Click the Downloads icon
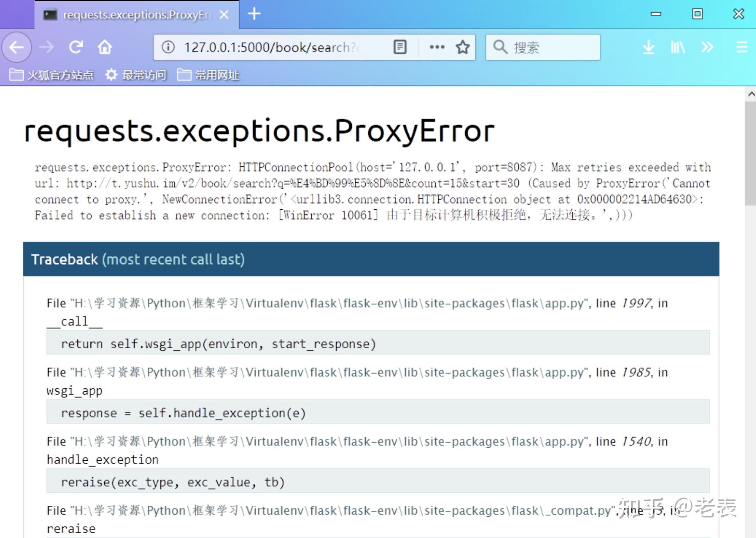This screenshot has width=756, height=538. click(649, 47)
